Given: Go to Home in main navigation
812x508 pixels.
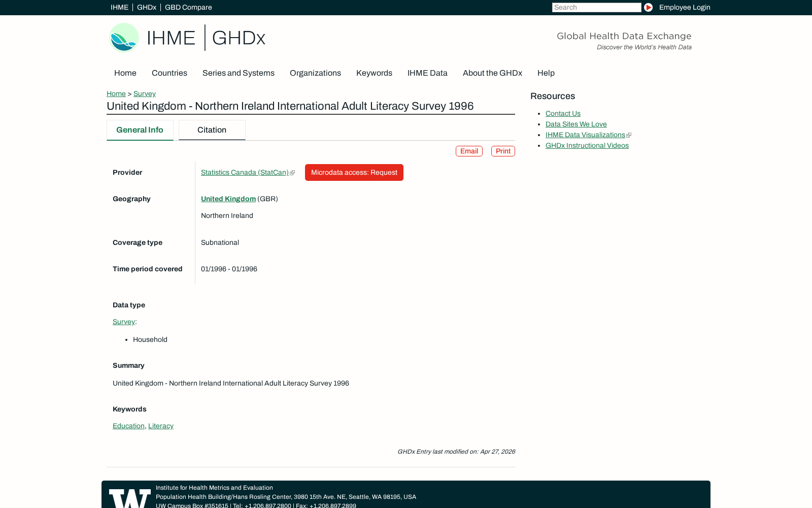Looking at the screenshot, I should tap(125, 73).
